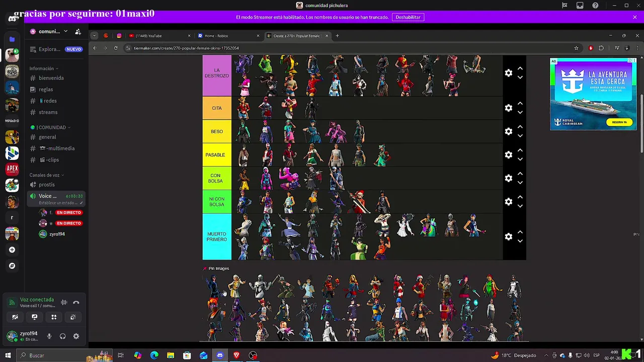Screen dimensions: 644x362
Task: Toggle microphone mute in Discord user panel
Action: click(49, 336)
